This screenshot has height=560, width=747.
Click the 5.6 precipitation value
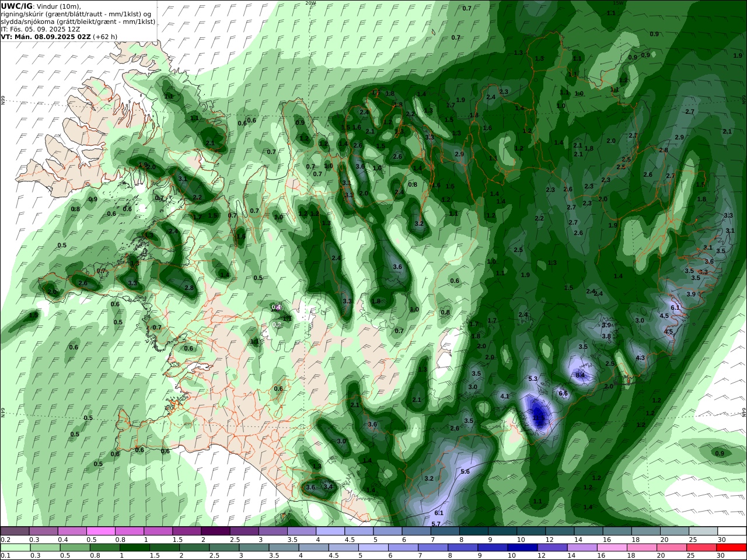[x=465, y=472]
